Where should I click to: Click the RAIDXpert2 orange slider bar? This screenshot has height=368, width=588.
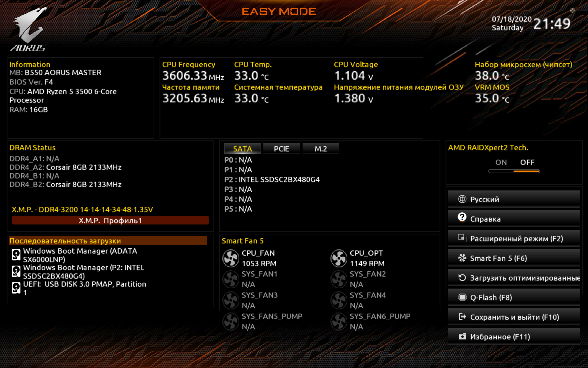tap(526, 171)
